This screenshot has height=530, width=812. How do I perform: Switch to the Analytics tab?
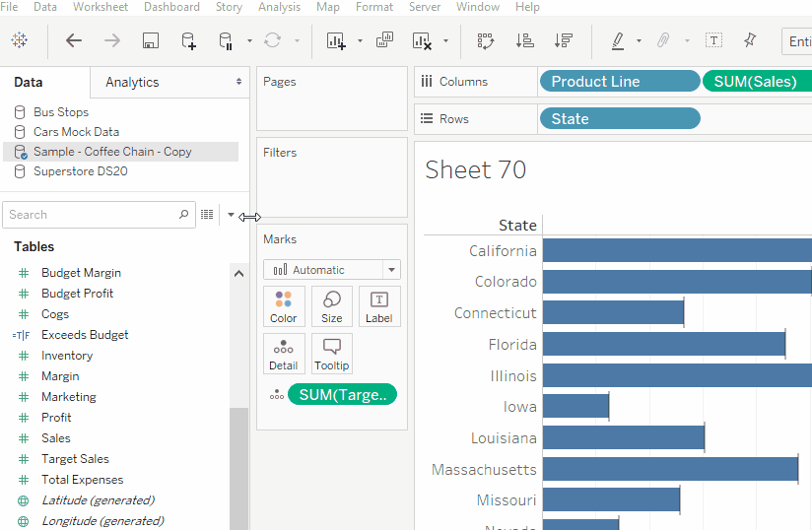[x=132, y=82]
